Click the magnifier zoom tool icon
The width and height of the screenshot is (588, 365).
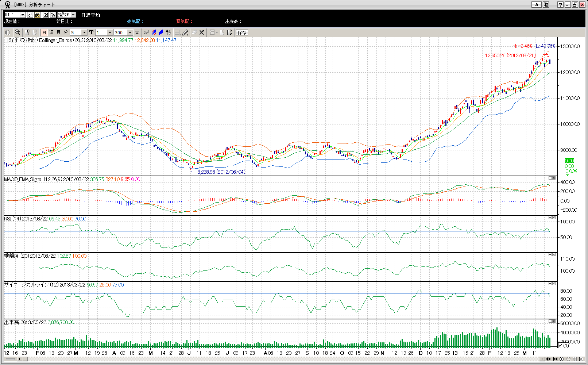point(17,32)
